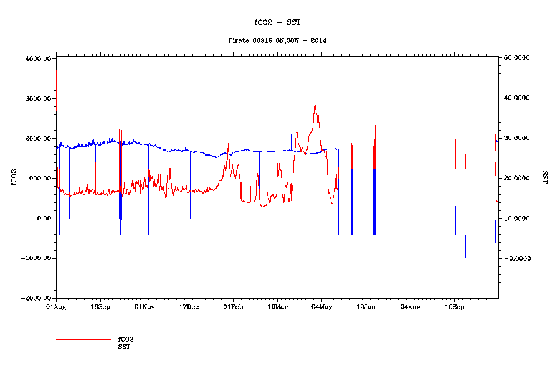Select the 01Nov date on x-axis

145,307
